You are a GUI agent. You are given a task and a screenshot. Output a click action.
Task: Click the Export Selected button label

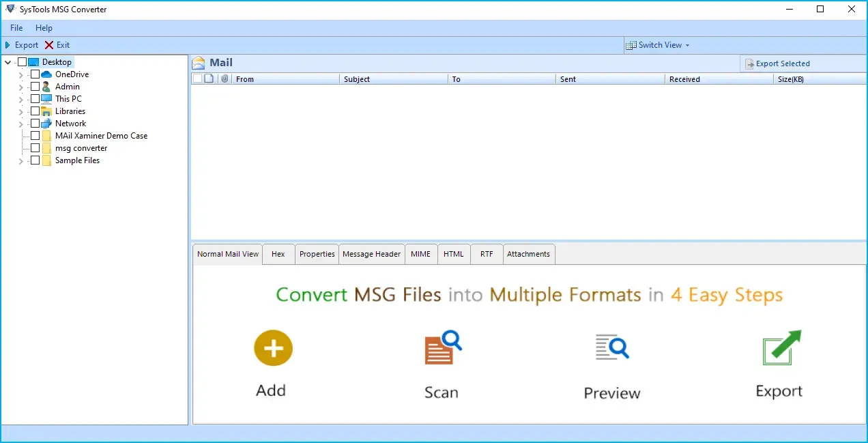point(783,63)
